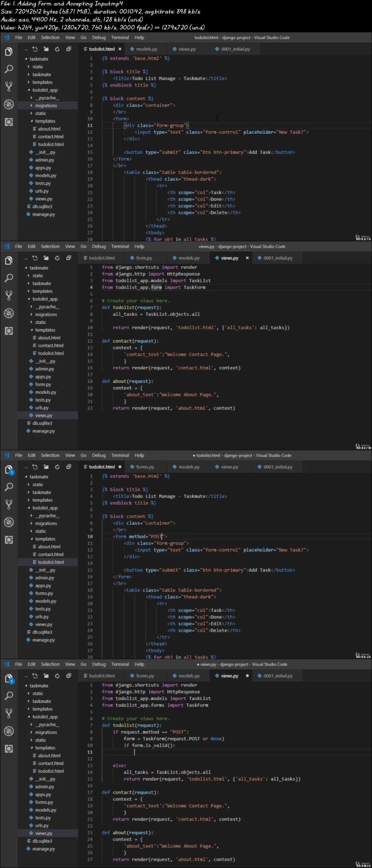Viewport: 372px width, 868px height.
Task: Click Collapse All icon in the 00:06:26 frame
Action: (69, 467)
